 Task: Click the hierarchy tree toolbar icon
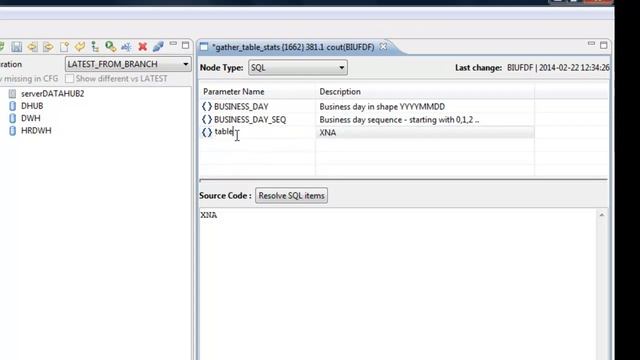95,47
